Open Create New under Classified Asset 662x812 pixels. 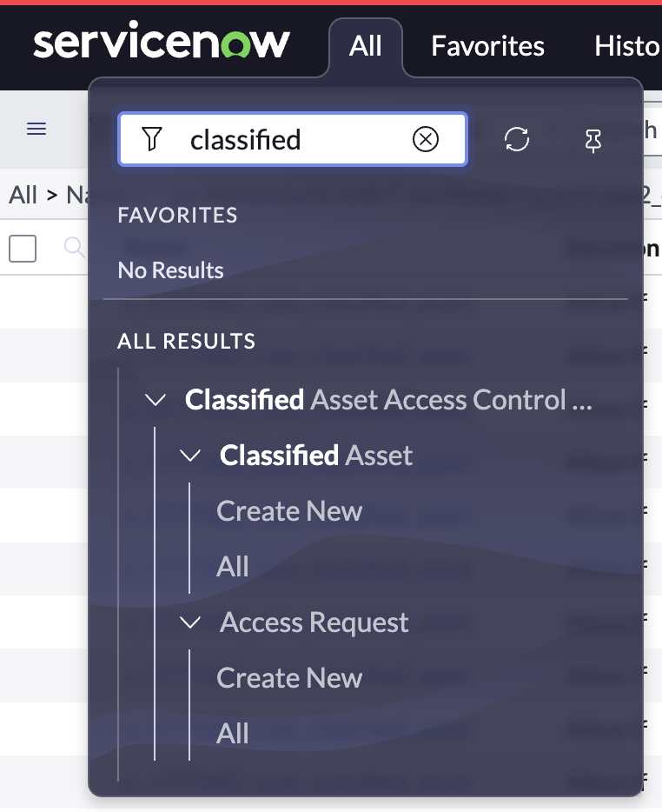289,511
